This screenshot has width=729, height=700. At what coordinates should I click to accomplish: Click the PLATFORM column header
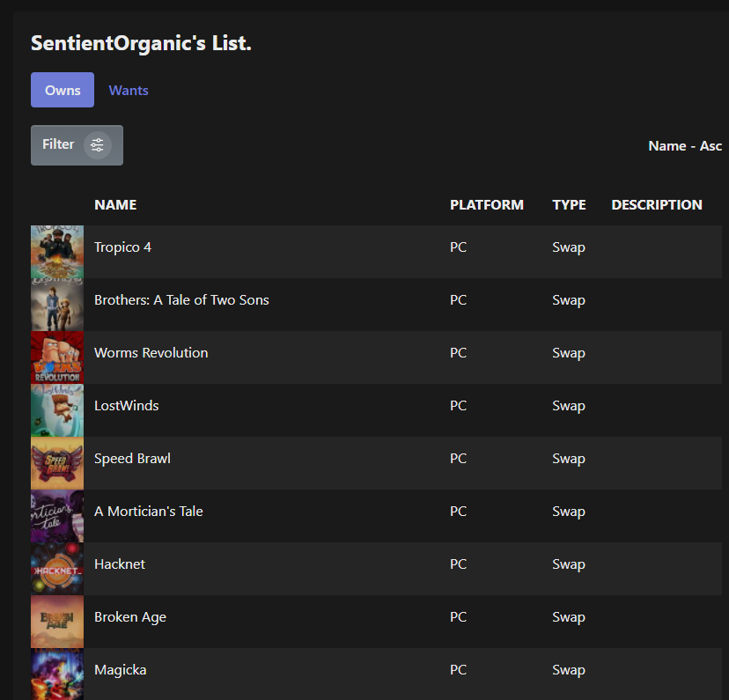(x=487, y=205)
